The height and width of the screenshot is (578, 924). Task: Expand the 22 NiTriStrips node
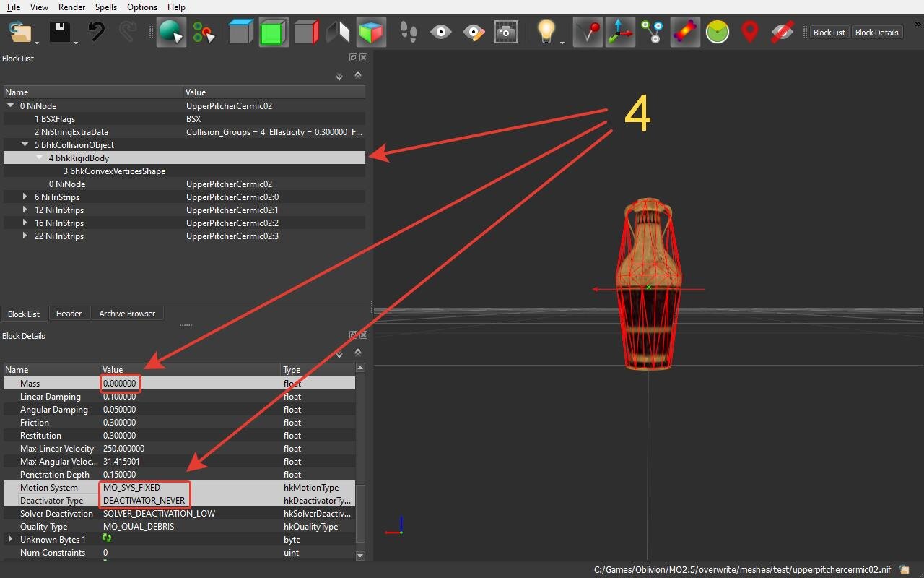click(26, 236)
